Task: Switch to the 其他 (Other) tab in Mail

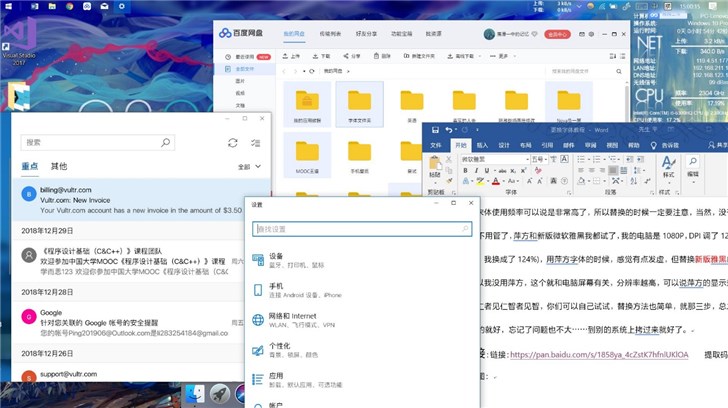Action: [59, 166]
